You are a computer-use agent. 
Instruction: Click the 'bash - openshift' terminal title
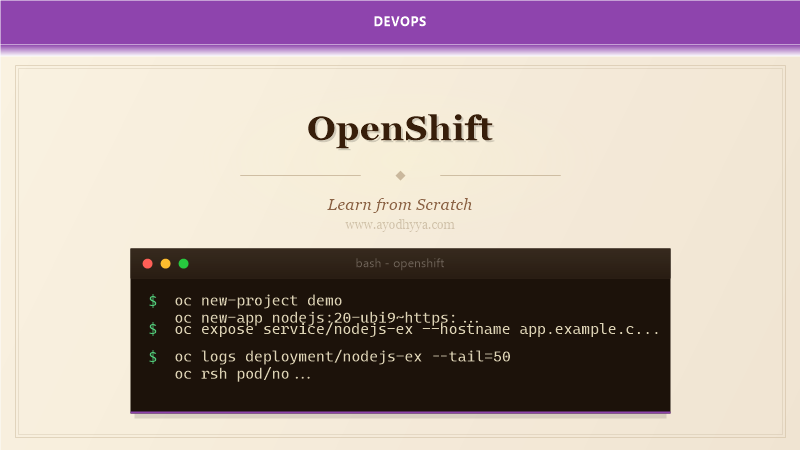click(400, 263)
